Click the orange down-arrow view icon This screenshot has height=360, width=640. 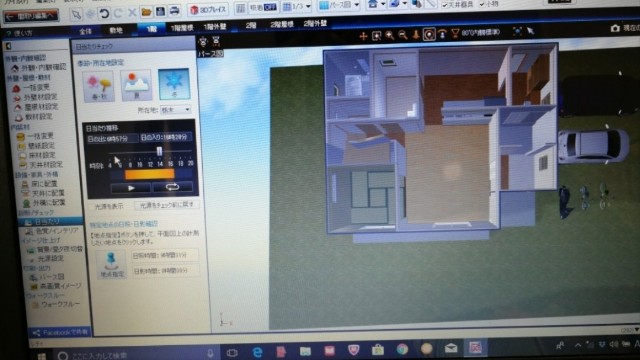pyautogui.click(x=416, y=35)
